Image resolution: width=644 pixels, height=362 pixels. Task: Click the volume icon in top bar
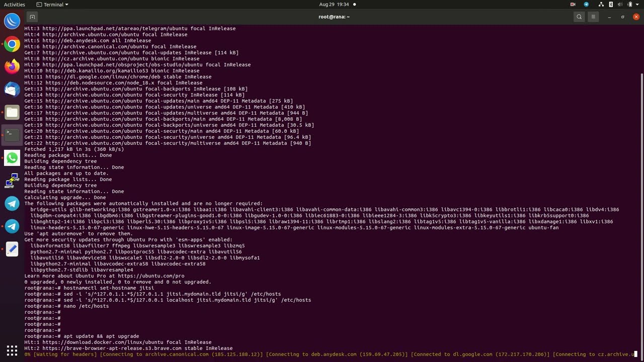(620, 5)
